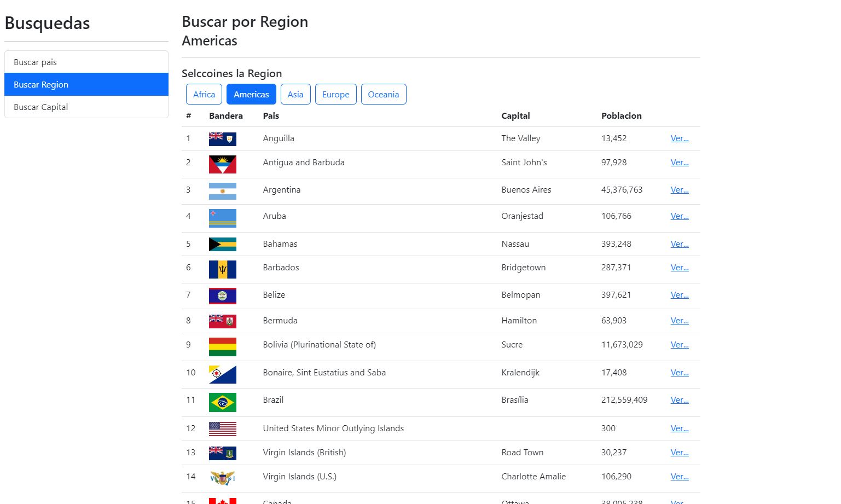
Task: Select the Oceania region filter
Action: (x=384, y=94)
